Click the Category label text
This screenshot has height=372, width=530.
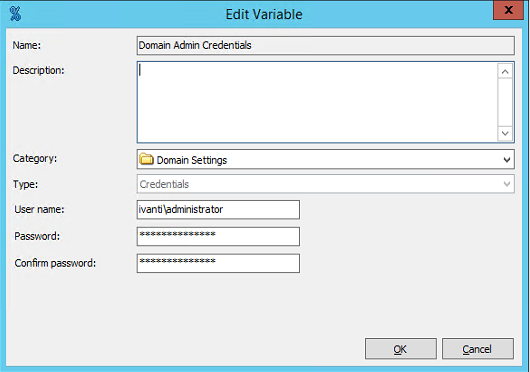click(x=35, y=158)
